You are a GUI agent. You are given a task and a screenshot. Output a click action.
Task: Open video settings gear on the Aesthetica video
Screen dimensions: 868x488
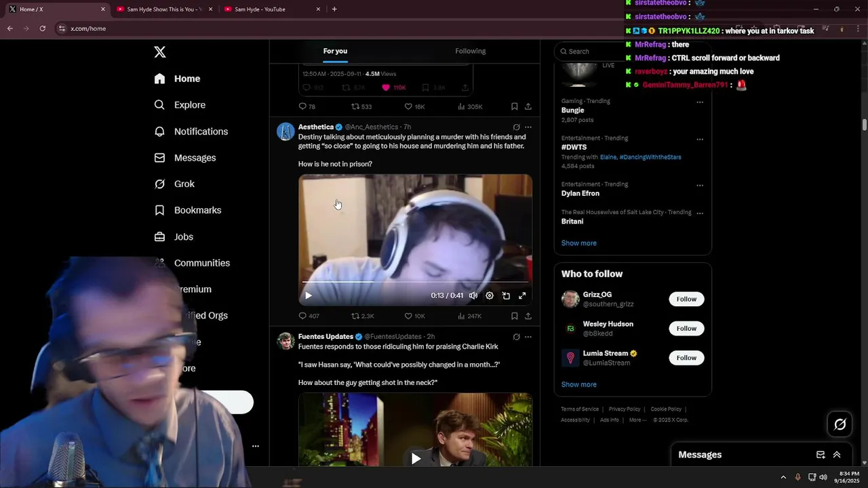coord(490,296)
